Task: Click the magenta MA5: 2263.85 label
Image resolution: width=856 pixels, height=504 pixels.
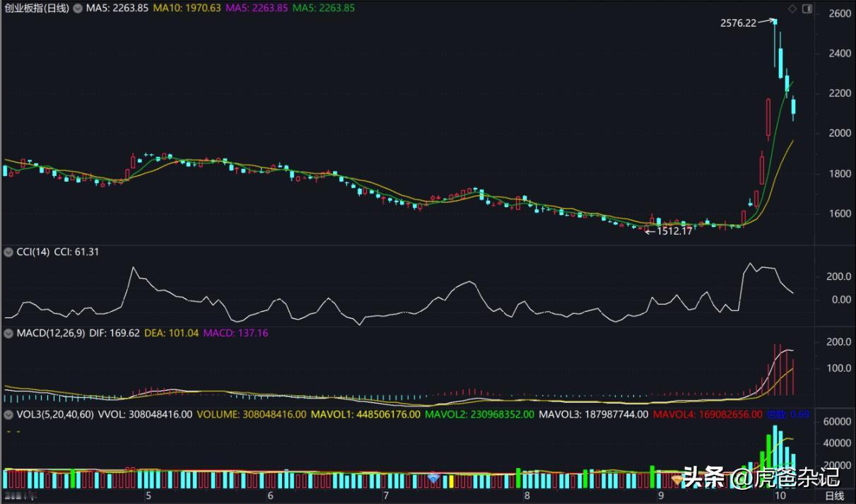Action: tap(257, 8)
